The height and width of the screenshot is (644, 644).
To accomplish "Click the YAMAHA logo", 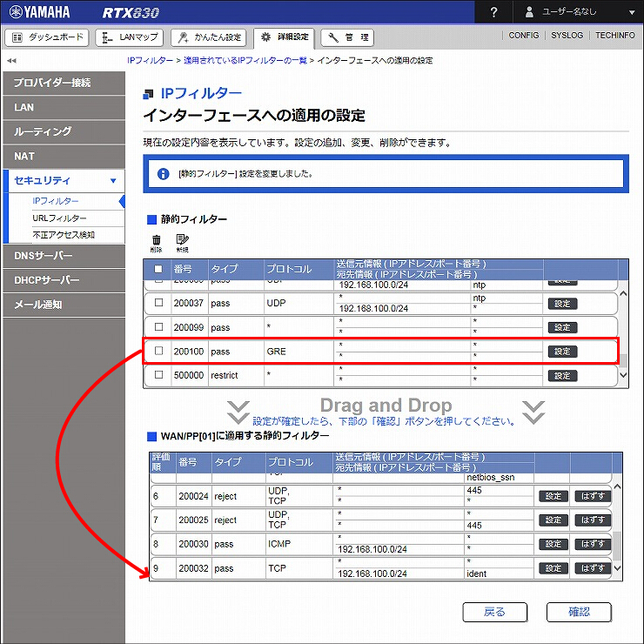I will [40, 12].
